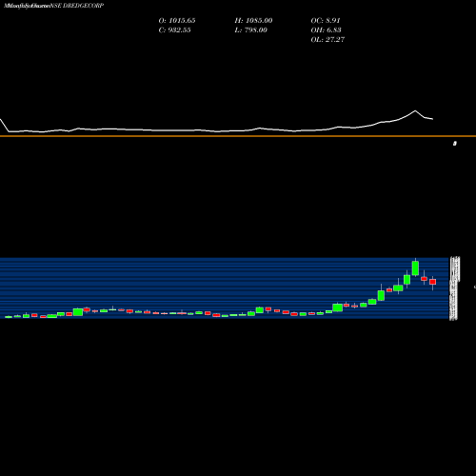Click the high price value H: 1085.00
Viewport: 476px width, 476px height.
pyautogui.click(x=253, y=20)
